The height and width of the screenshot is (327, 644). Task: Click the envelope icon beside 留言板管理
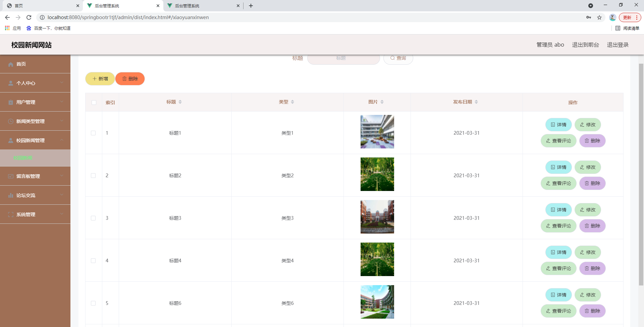click(x=10, y=176)
